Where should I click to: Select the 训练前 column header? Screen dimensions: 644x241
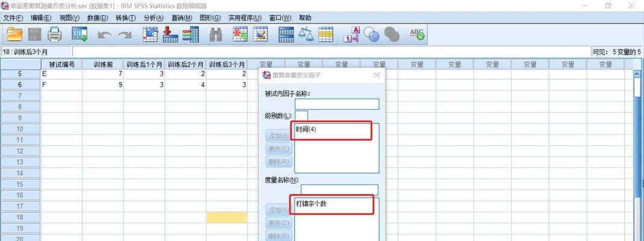click(103, 64)
